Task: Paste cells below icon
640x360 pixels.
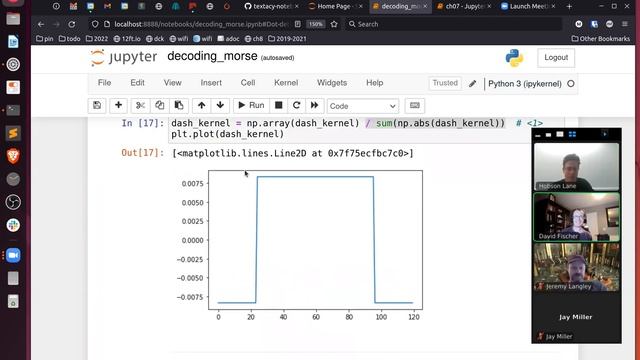Action: click(x=179, y=105)
